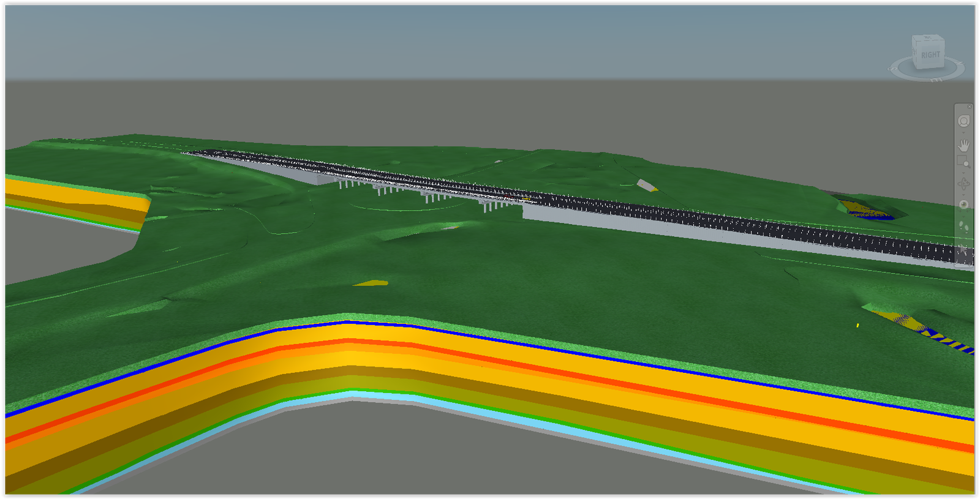Image resolution: width=980 pixels, height=499 pixels.
Task: Choose the Select arrow tool in navigation bar
Action: 963,250
